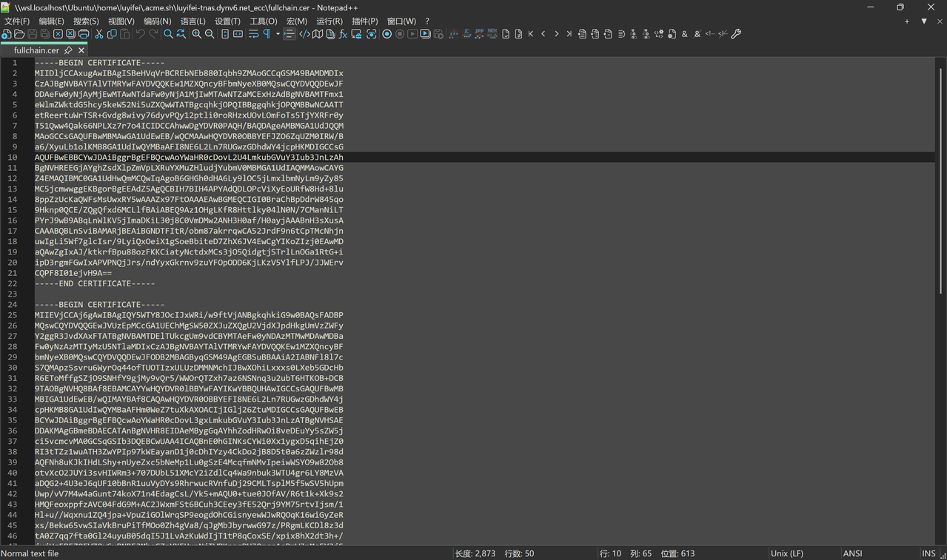Go to previous with the < arrow icon
947x560 pixels.
pos(543,34)
